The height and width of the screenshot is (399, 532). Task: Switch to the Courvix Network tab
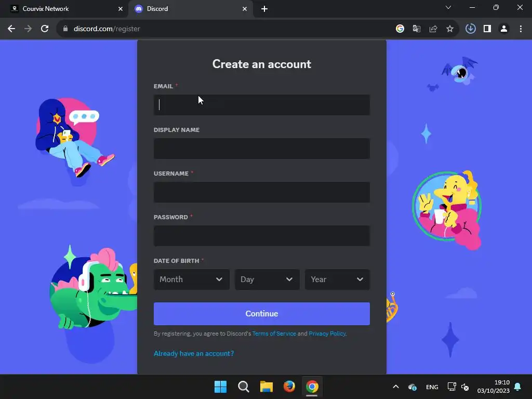click(64, 9)
